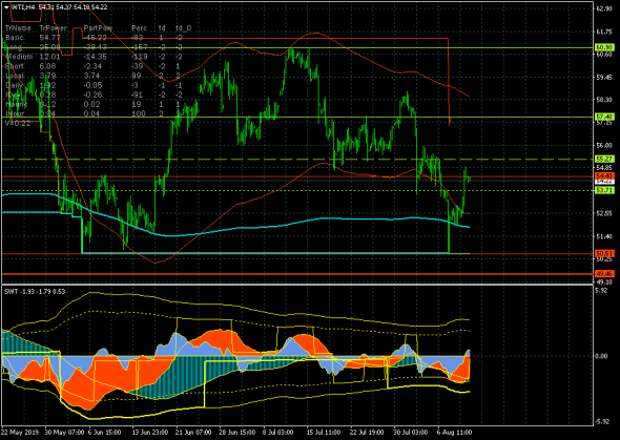Click the 49.46 orange price level label
This screenshot has height=440, width=620.
click(x=603, y=273)
